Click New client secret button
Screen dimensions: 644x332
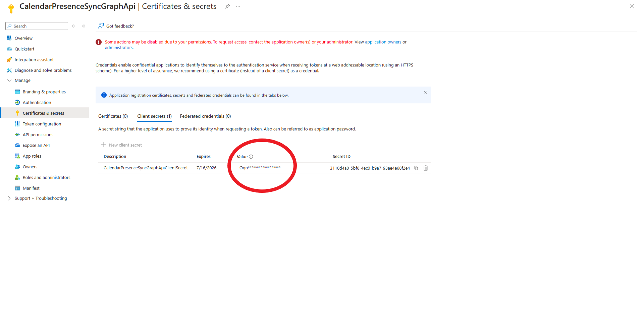[121, 145]
